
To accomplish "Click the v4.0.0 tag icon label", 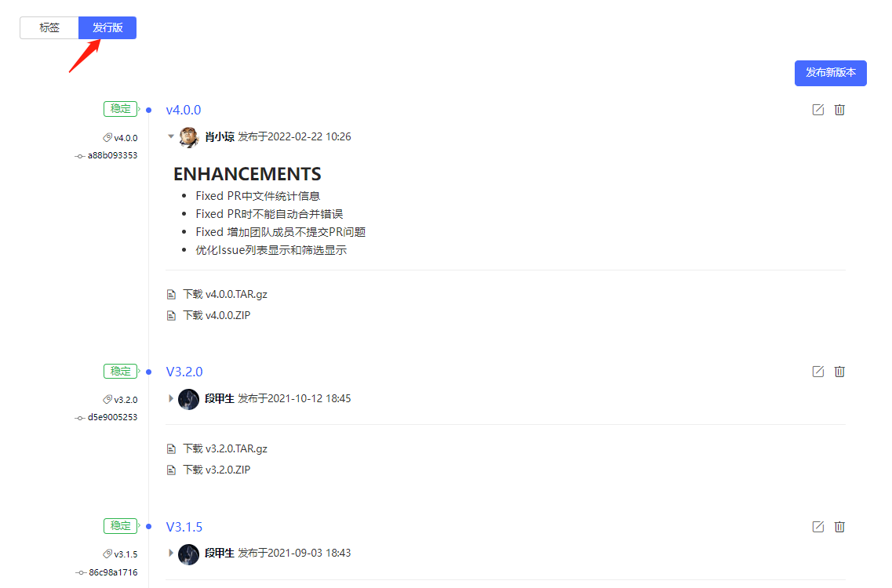I will [120, 138].
